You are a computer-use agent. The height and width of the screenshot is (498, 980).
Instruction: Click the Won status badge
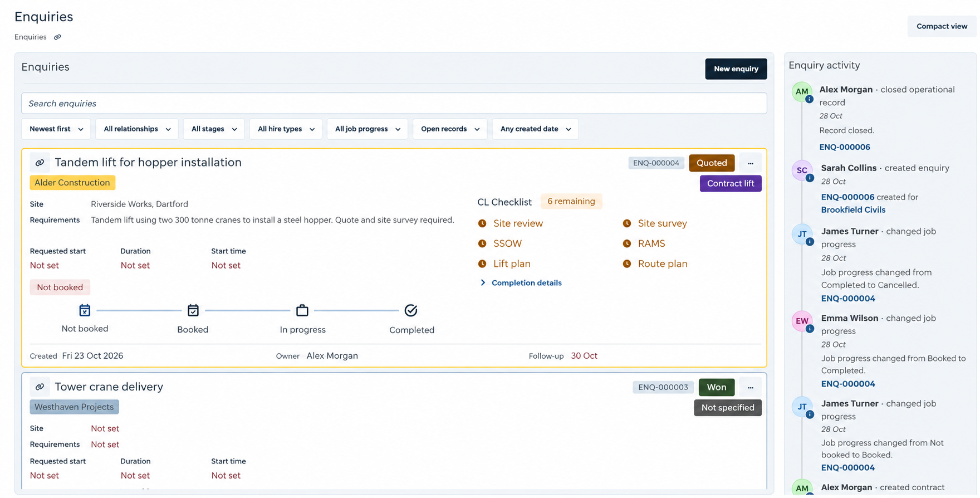click(717, 387)
